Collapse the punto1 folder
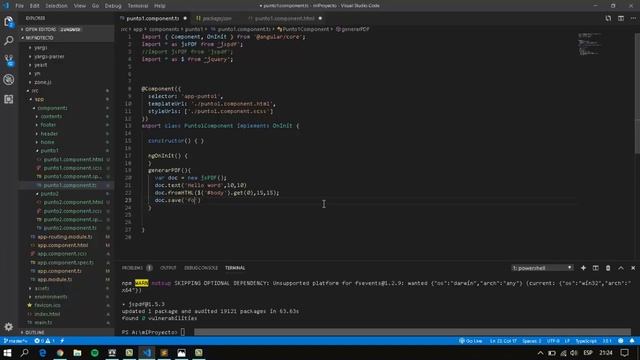Image resolution: width=640 pixels, height=360 pixels. click(65, 151)
